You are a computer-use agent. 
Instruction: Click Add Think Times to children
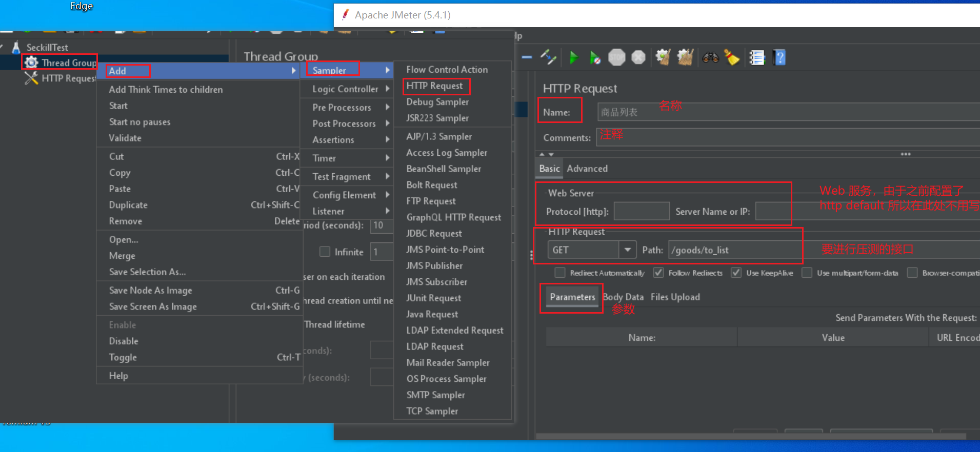coord(200,89)
